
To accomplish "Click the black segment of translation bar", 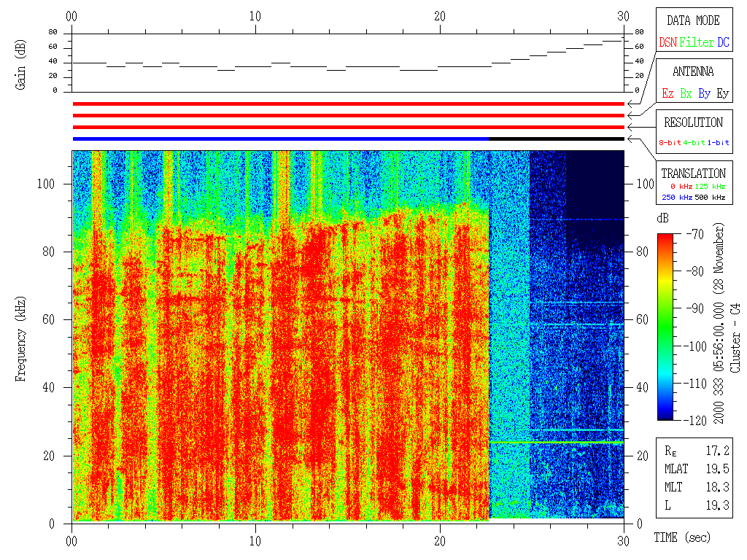I will pyautogui.click(x=556, y=139).
